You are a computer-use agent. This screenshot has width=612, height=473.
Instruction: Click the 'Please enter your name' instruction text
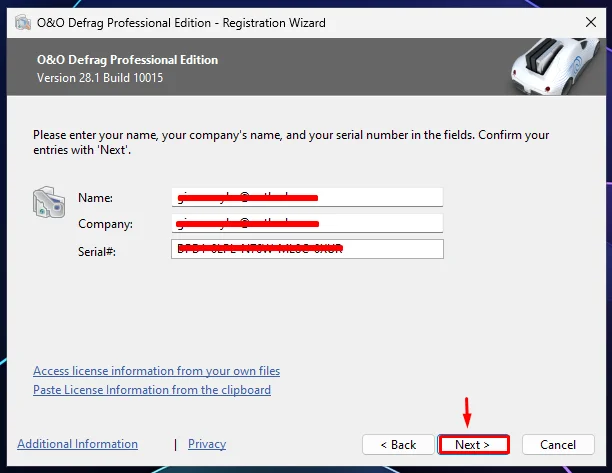click(291, 142)
